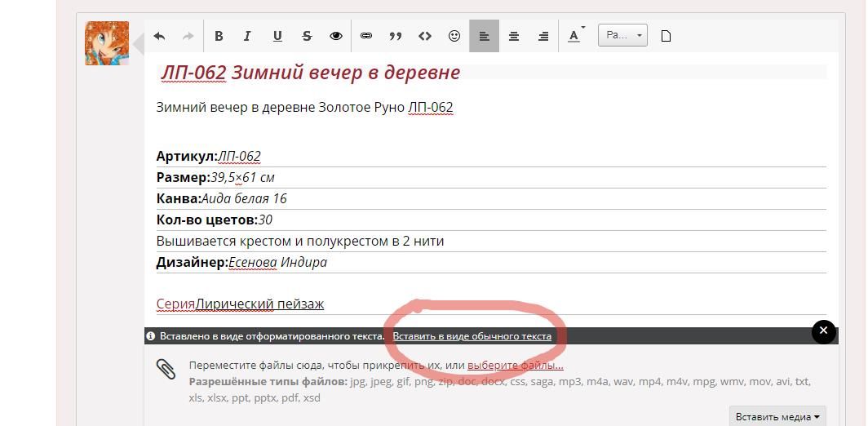Expand the font size dropdown
Viewport: 868px width, 426px height.
point(622,36)
